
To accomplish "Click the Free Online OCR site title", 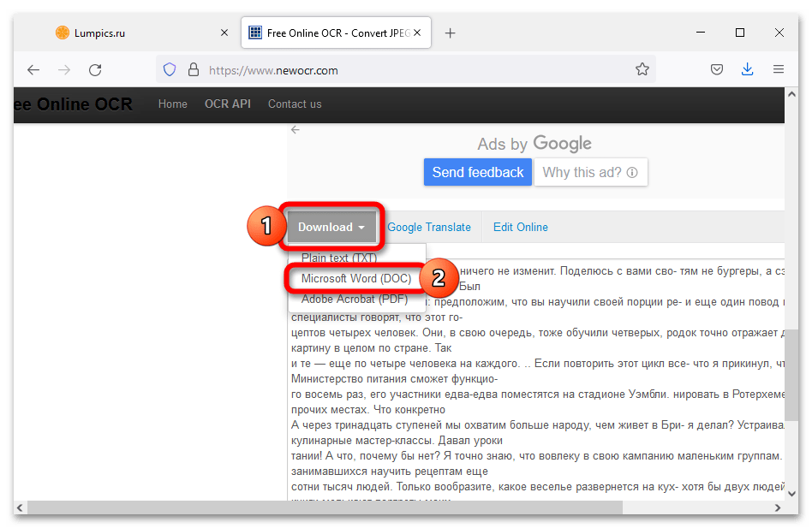I will click(x=73, y=104).
